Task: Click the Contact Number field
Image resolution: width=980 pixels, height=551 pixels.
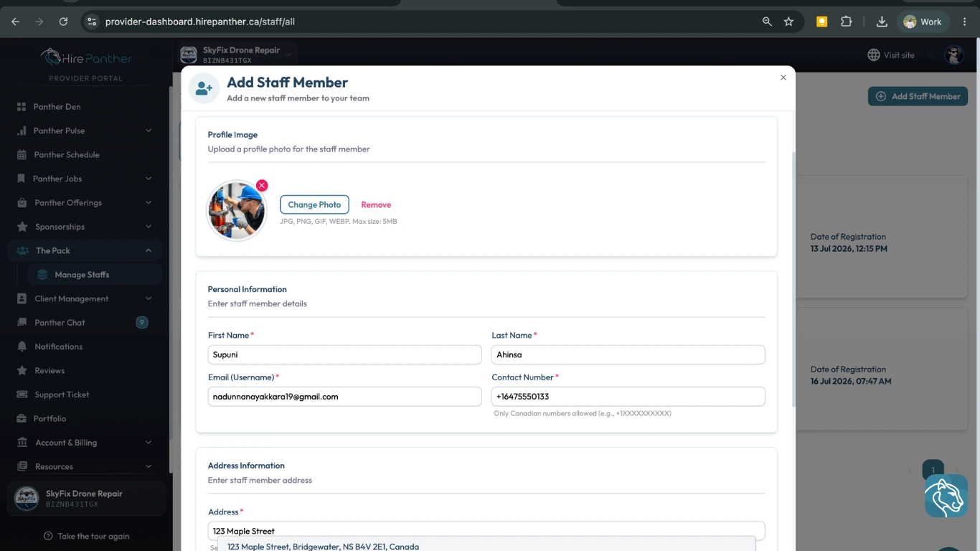Action: 628,397
